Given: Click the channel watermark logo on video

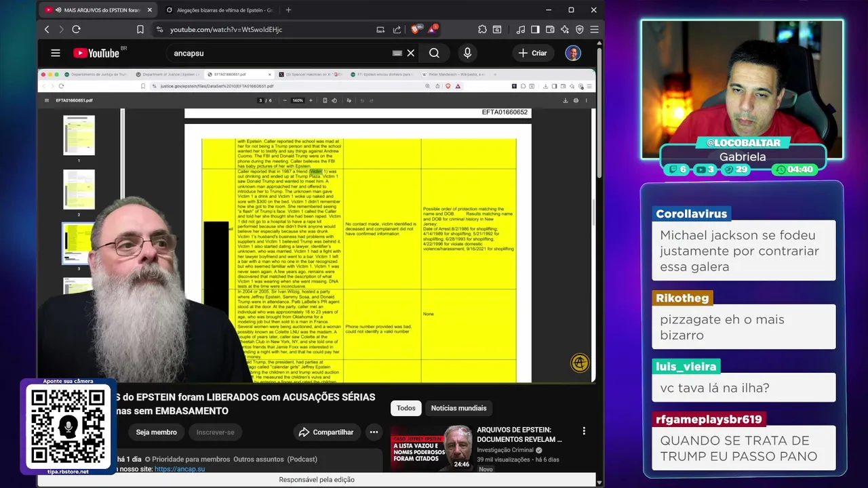Looking at the screenshot, I should click(x=580, y=363).
